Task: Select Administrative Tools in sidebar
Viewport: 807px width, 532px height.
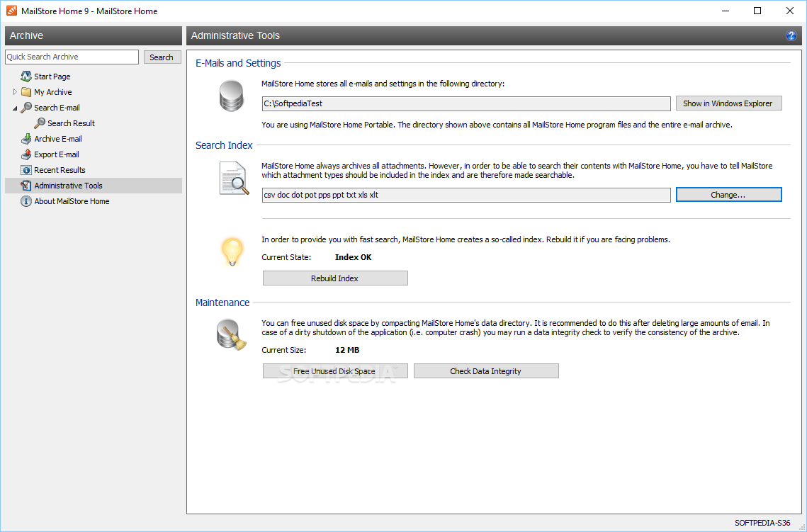Action: 93,186
